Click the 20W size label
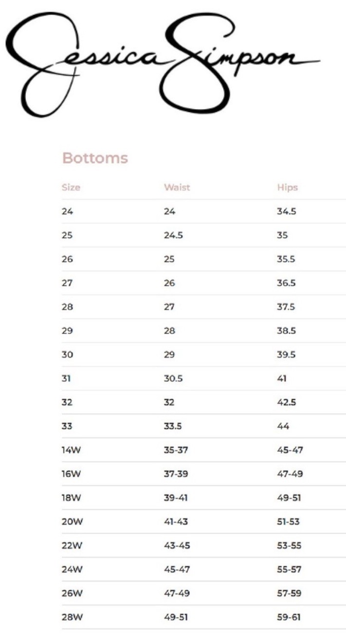Image resolution: width=346 pixels, height=644 pixels. [x=72, y=521]
